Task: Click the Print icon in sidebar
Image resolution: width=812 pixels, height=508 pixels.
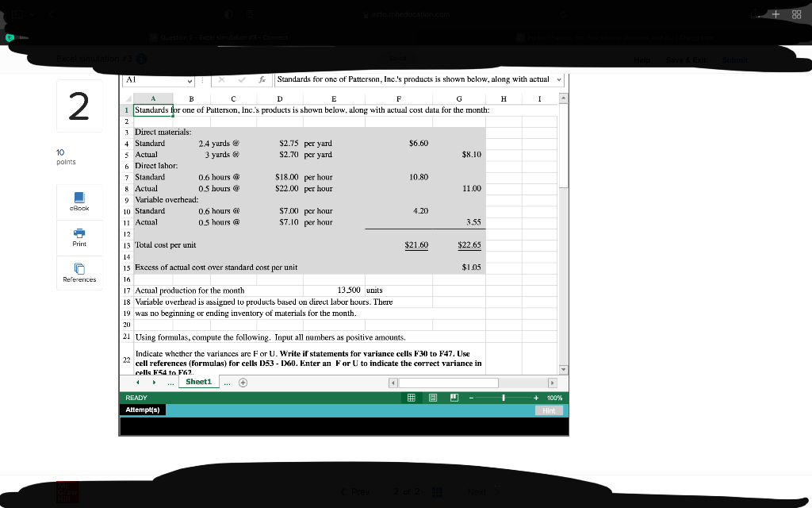Action: coord(79,237)
